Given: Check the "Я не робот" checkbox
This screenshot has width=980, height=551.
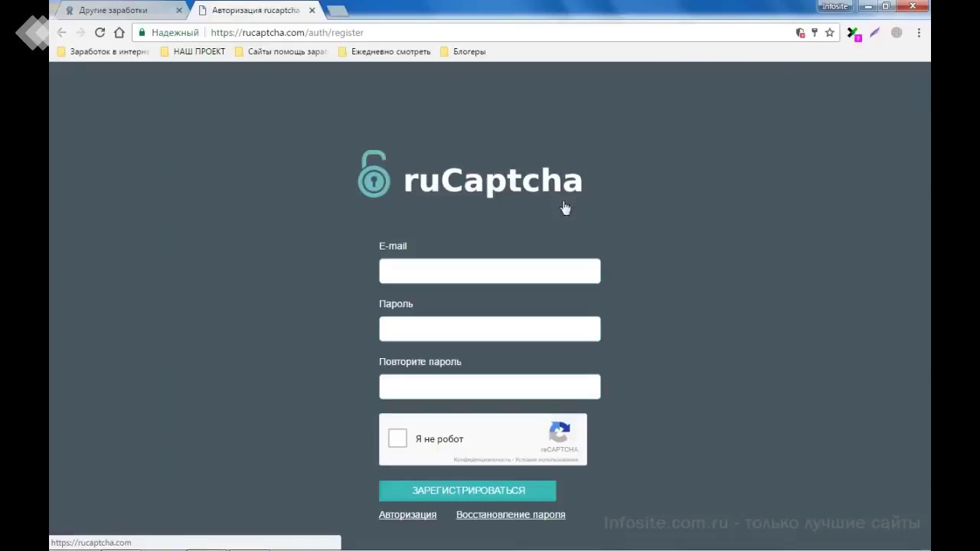Looking at the screenshot, I should [397, 439].
